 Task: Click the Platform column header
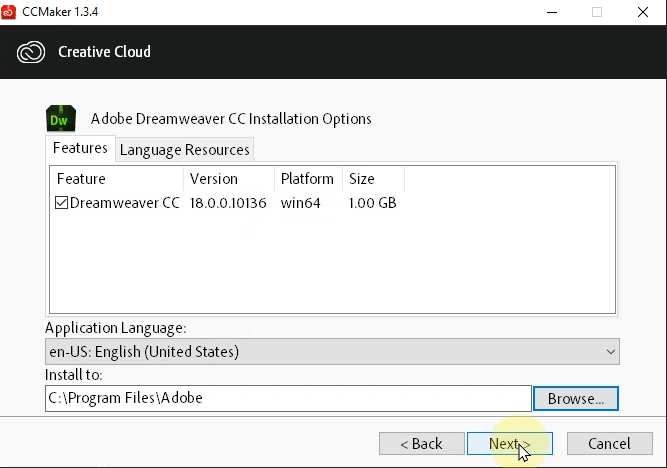(x=307, y=179)
